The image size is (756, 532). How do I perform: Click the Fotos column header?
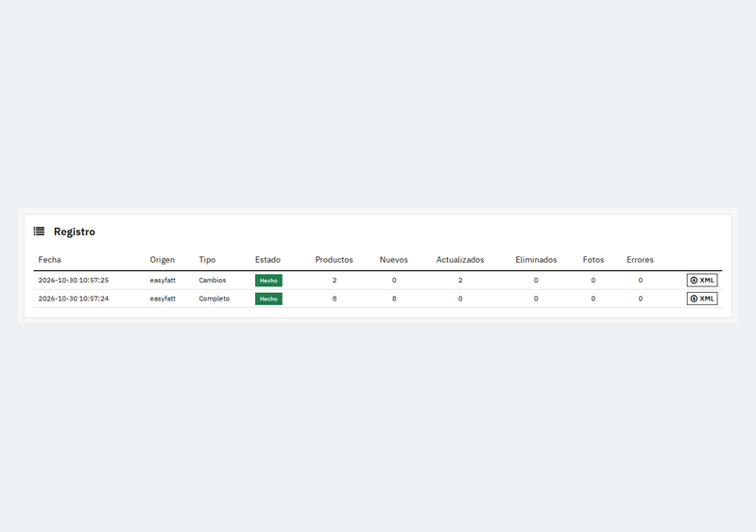point(593,260)
